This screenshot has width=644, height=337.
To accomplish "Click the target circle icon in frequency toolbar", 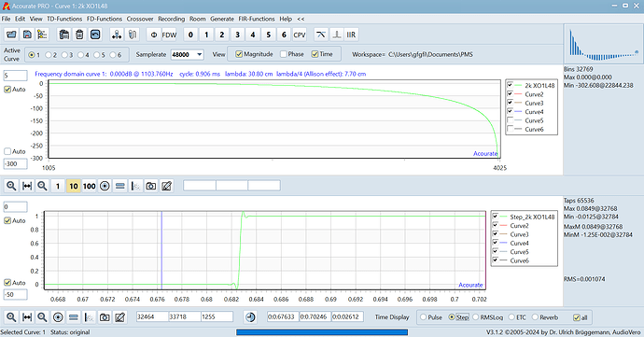I will click(105, 186).
